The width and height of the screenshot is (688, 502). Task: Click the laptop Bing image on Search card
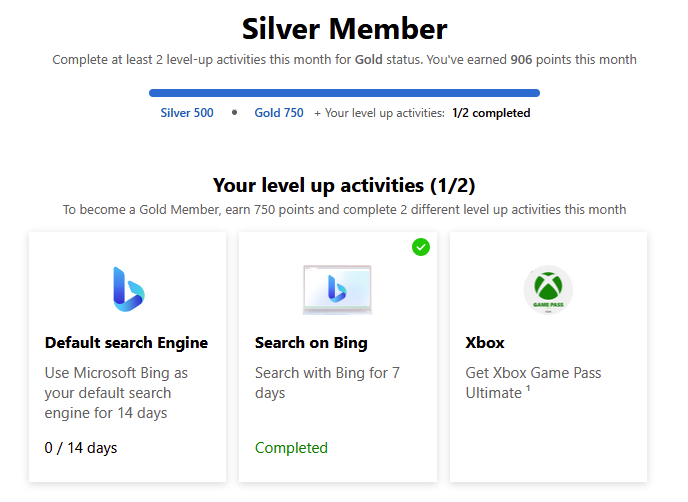(x=337, y=290)
